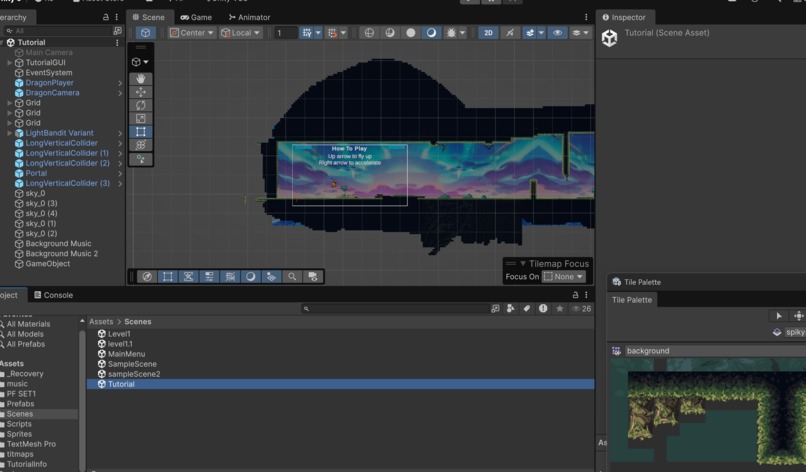Screen dimensions: 806x472
Task: Open Focus On None dropdown
Action: (x=564, y=277)
